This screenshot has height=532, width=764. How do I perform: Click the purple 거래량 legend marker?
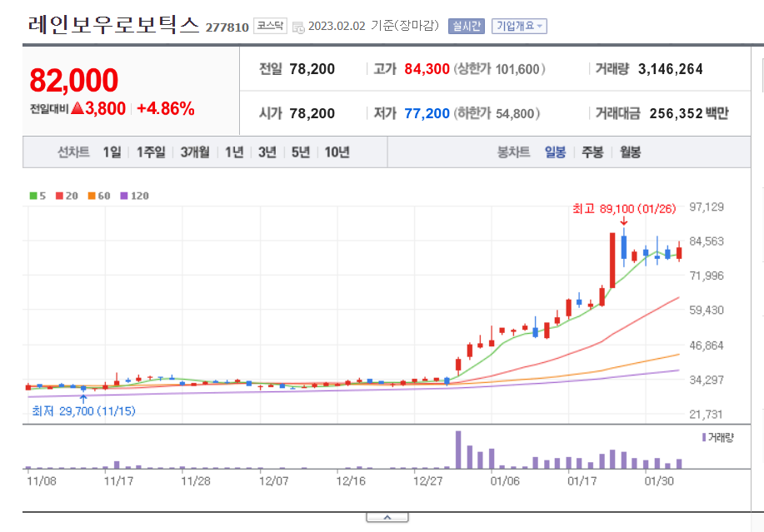(x=703, y=438)
